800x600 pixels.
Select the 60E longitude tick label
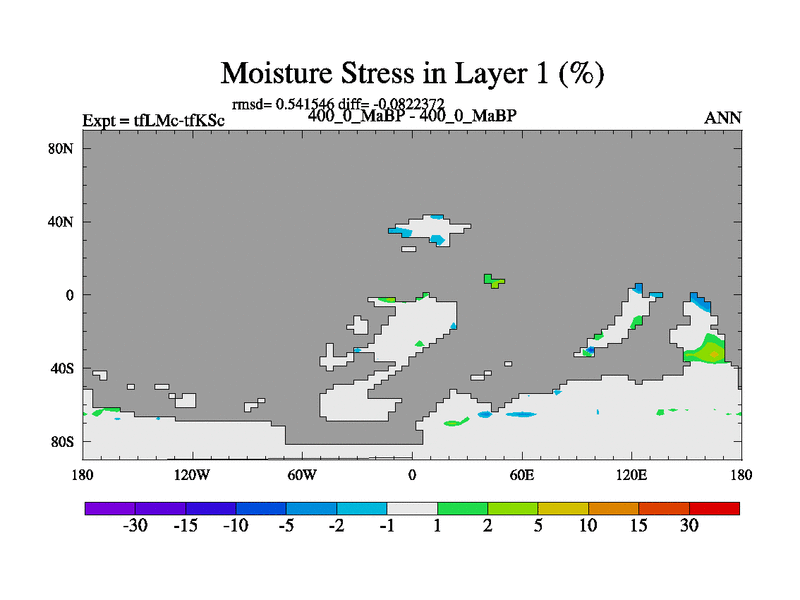tap(521, 473)
